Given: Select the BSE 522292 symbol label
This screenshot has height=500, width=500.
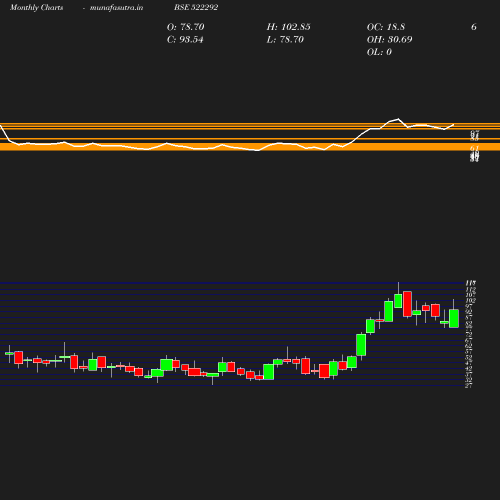Looking at the screenshot, I should coord(196,7).
